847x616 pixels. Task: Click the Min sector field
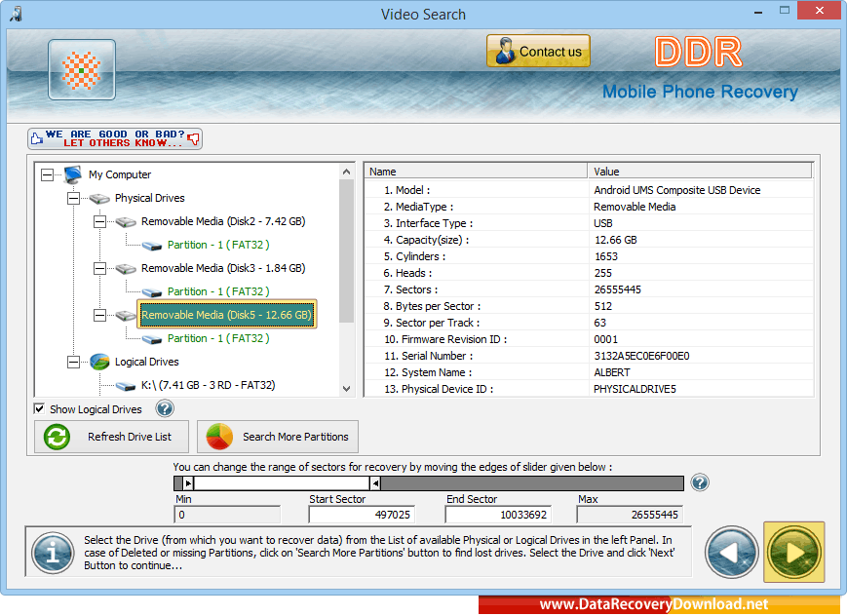(x=227, y=515)
